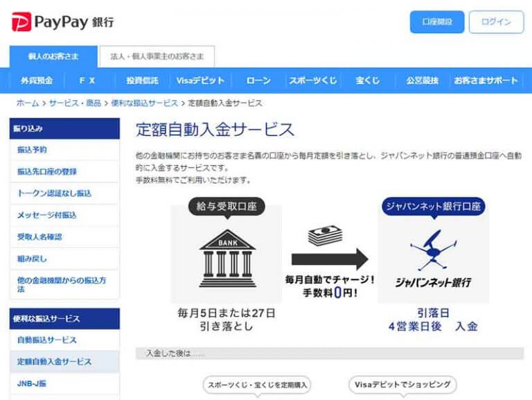Screen dimensions: 532x400
Task: Click スポーツくじ・宝くじを定期購入 speech bubble
Action: point(257,385)
